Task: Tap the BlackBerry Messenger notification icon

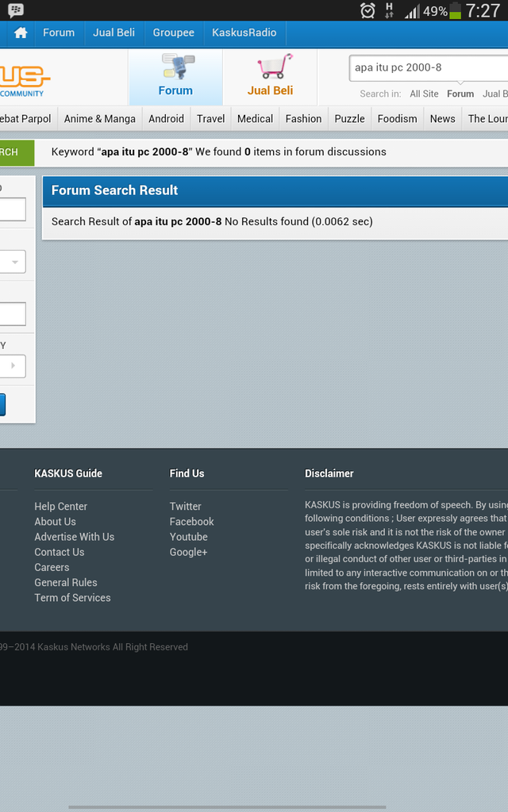Action: click(x=16, y=10)
